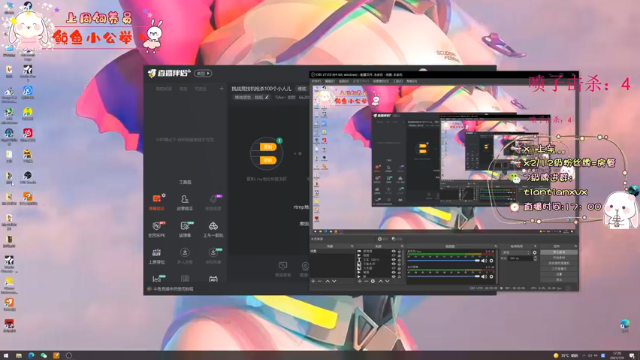
Task: Click second OBS mixer channel volume slider
Action: click(x=444, y=277)
